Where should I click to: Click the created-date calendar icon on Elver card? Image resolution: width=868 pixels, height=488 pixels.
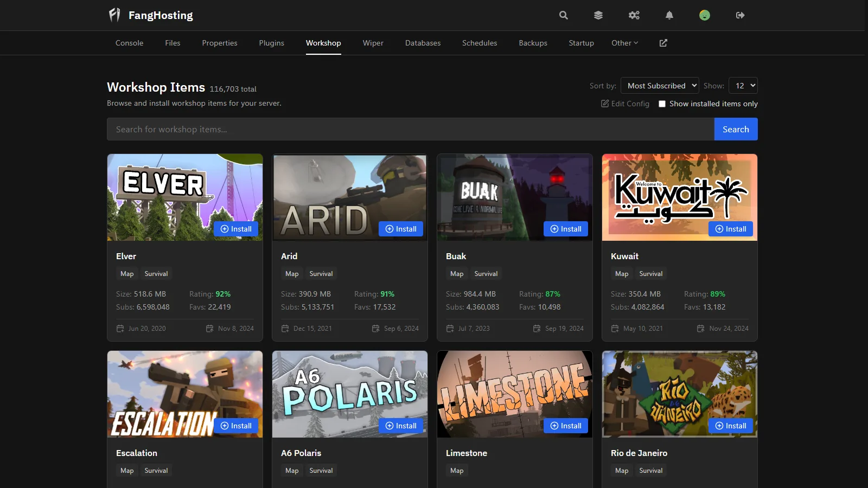click(x=120, y=329)
